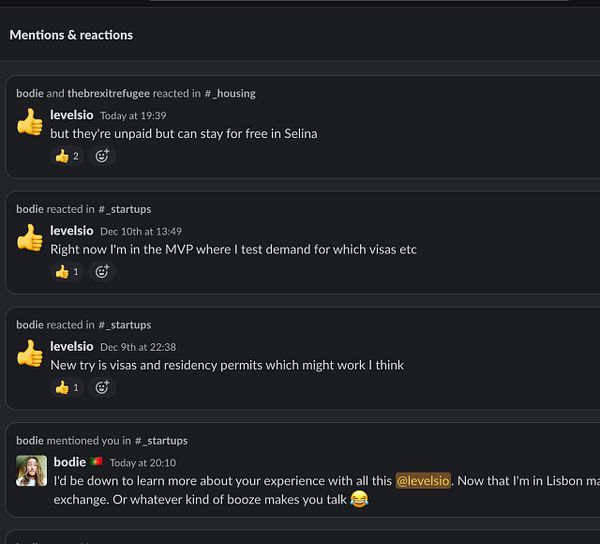
Task: Click bodie's profile photo avatar
Action: 31,471
